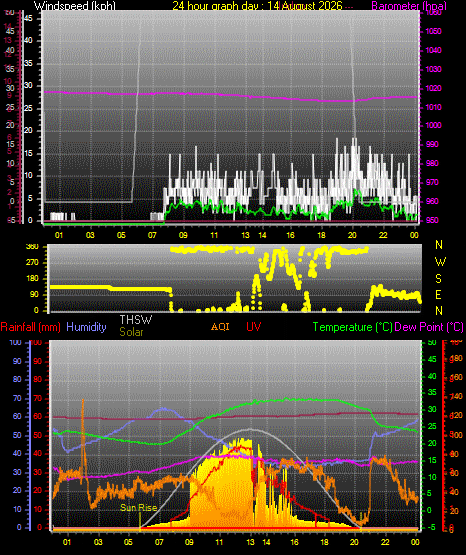Click the 1040 barometer axis value
Viewport: 466px width, 555px height.
coord(433,50)
